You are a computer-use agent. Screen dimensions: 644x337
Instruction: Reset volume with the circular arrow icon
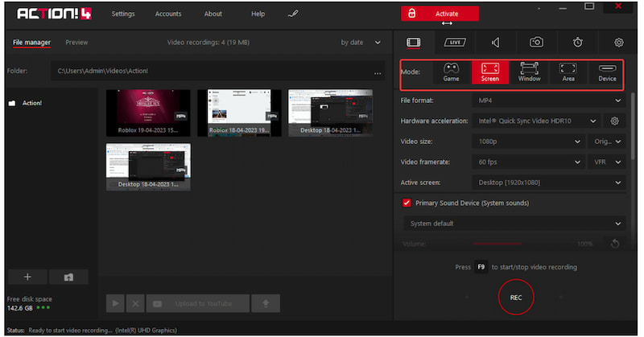pos(615,244)
